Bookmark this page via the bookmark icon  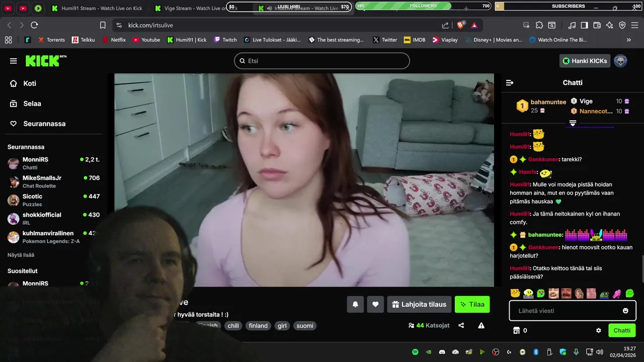[103, 25]
